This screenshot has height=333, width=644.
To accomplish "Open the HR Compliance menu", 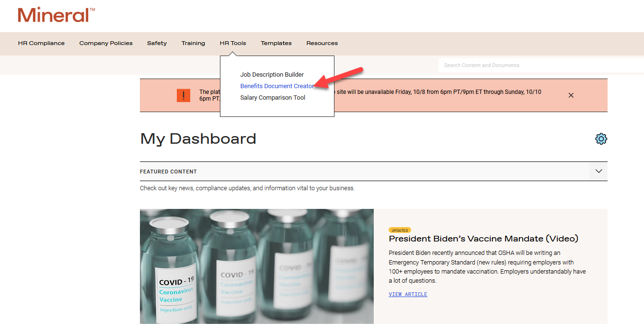I will 41,43.
